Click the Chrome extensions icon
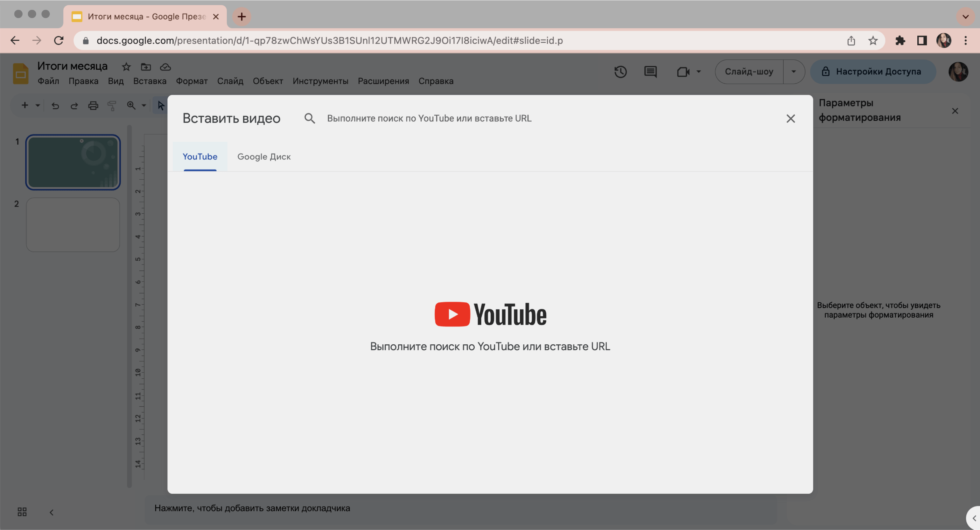This screenshot has height=530, width=980. 900,41
